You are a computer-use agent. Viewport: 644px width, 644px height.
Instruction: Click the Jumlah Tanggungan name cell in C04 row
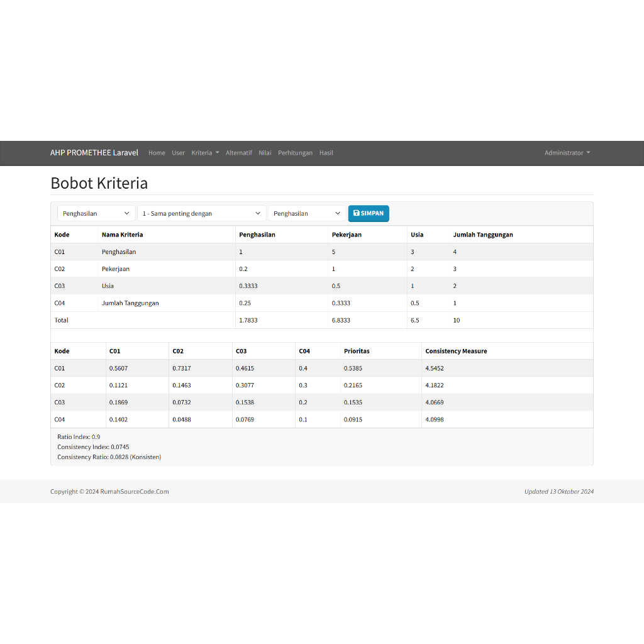(x=130, y=303)
